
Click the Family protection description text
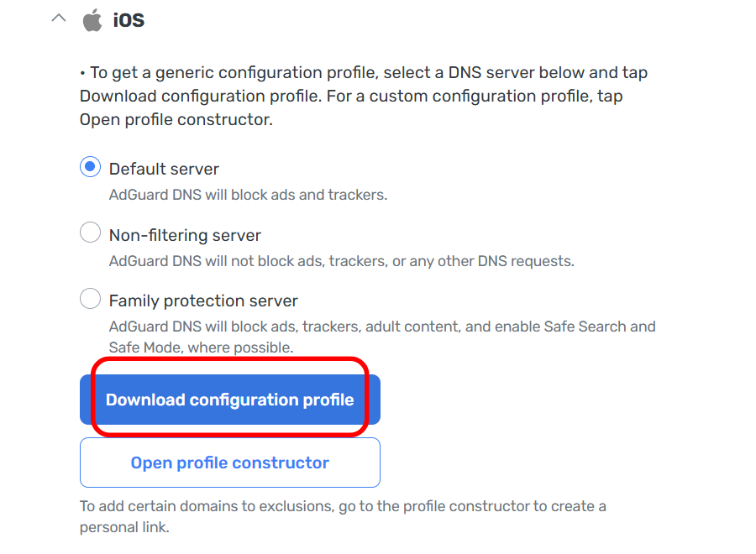(382, 336)
